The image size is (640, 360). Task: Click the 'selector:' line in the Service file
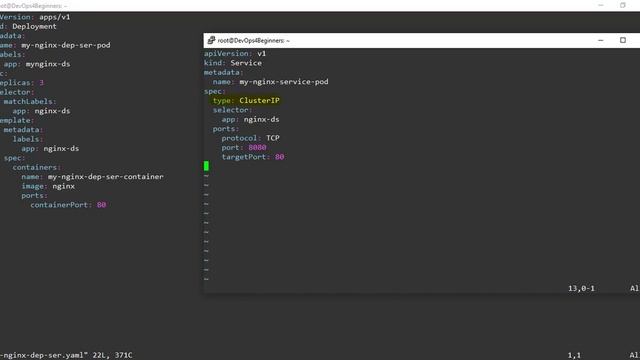[x=232, y=110]
